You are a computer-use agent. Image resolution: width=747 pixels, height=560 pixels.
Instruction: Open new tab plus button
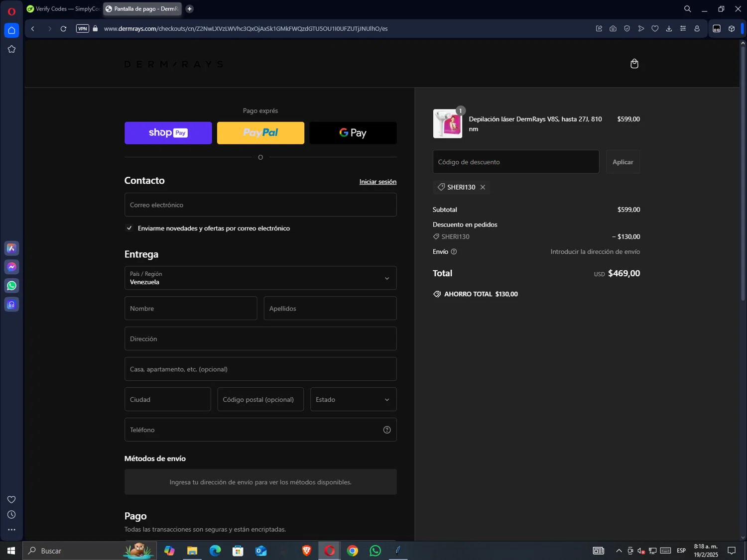pos(189,9)
